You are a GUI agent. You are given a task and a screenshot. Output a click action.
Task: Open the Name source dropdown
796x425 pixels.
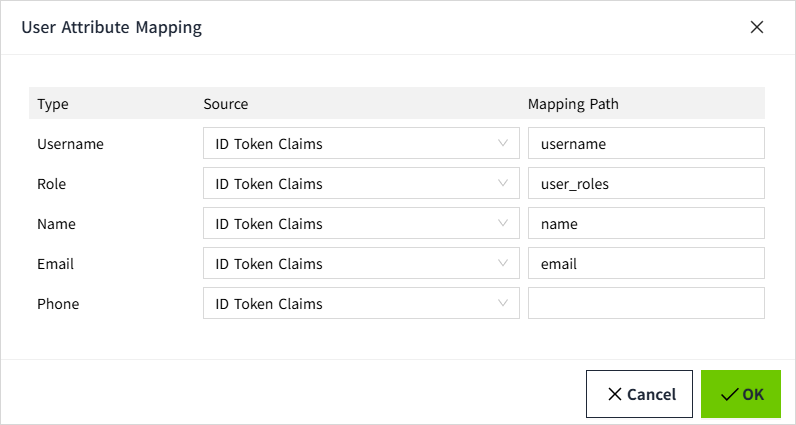click(x=360, y=224)
